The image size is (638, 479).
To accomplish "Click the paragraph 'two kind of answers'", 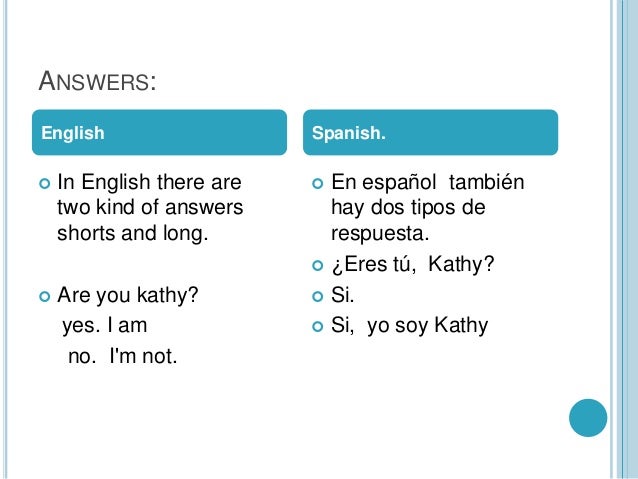I will (150, 207).
